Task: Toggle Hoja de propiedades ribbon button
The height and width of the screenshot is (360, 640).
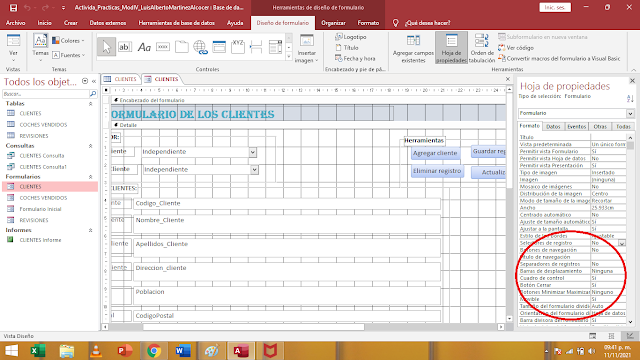Action: [451, 48]
